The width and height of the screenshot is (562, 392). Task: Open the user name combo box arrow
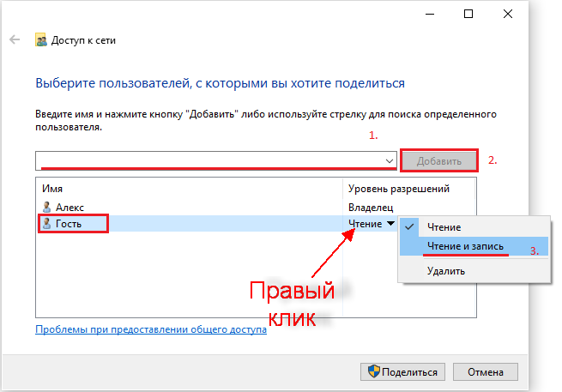point(390,161)
